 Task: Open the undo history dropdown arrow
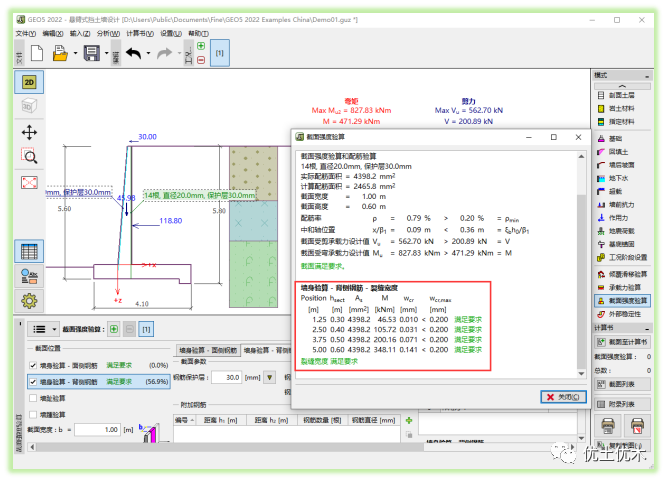point(148,53)
